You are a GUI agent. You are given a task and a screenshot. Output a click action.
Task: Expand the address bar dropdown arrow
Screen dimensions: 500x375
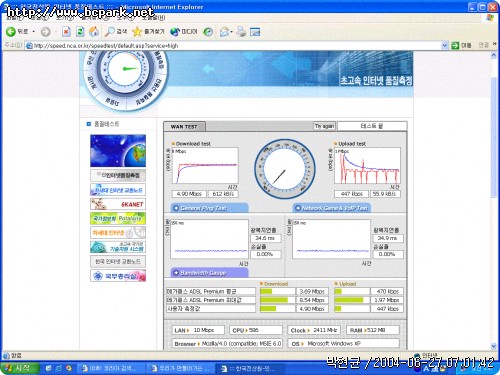[x=444, y=45]
